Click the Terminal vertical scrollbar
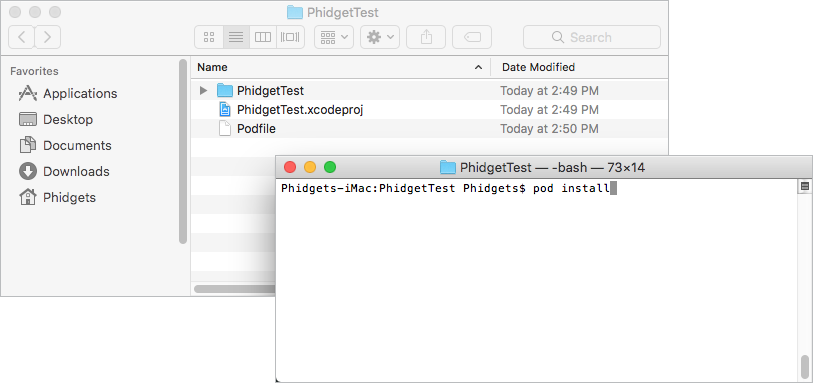The image size is (813, 383). point(805,367)
